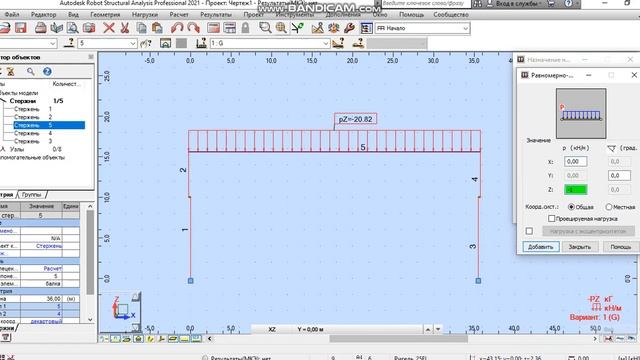Open the Результаты menu
The height and width of the screenshot is (360, 640).
click(x=216, y=14)
